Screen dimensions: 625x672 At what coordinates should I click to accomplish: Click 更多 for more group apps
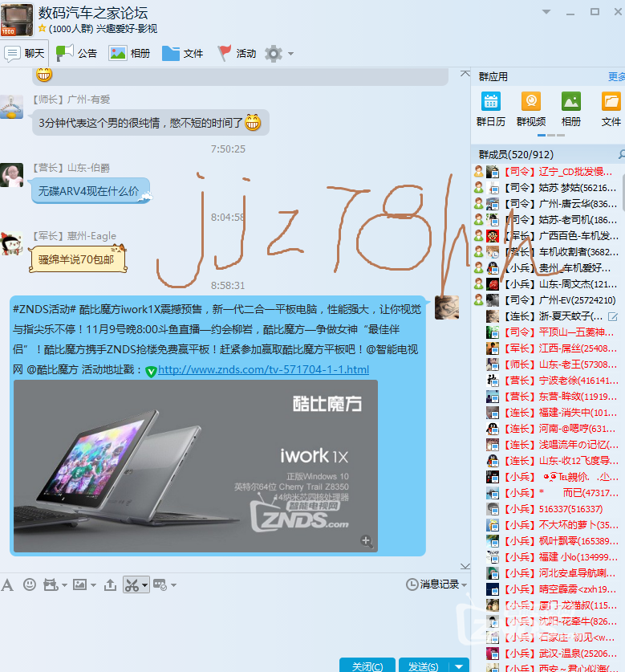pos(616,77)
